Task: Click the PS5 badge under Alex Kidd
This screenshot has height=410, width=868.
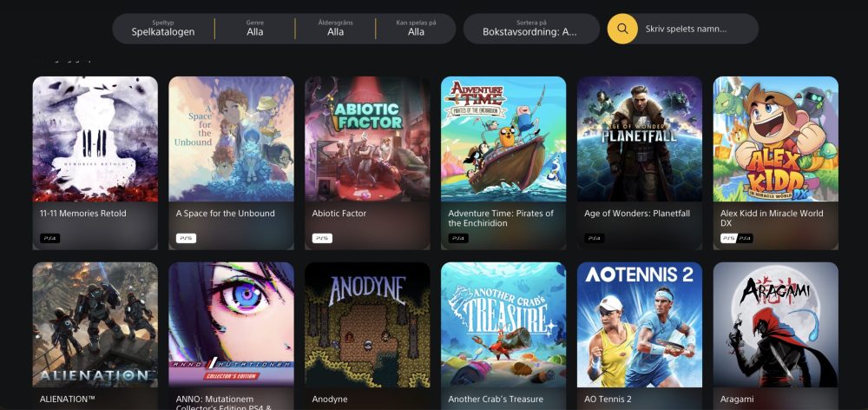Action: coord(728,238)
